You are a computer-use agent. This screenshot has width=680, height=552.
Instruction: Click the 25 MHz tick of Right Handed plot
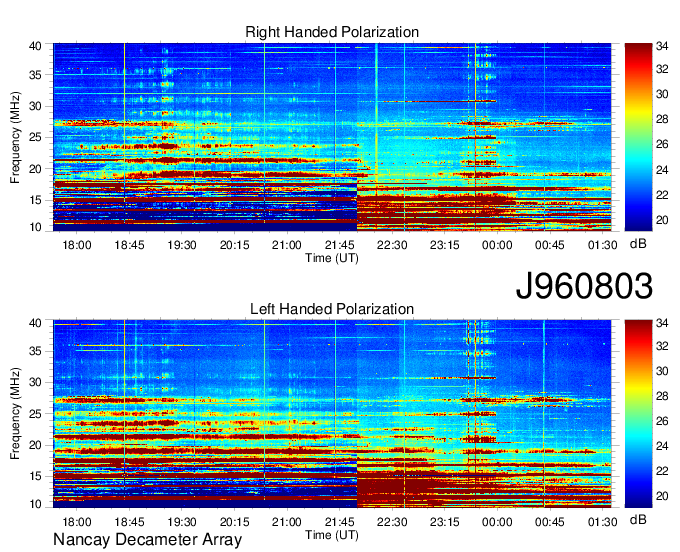(x=35, y=137)
